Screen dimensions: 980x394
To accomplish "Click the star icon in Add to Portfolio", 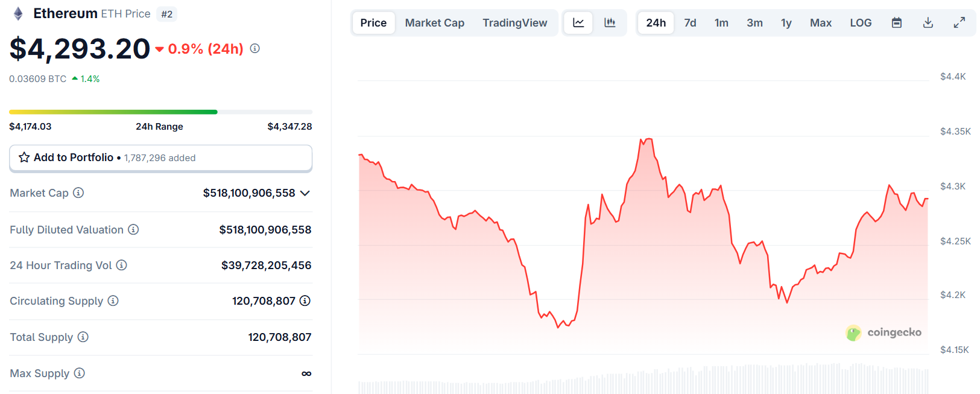I will (x=24, y=157).
